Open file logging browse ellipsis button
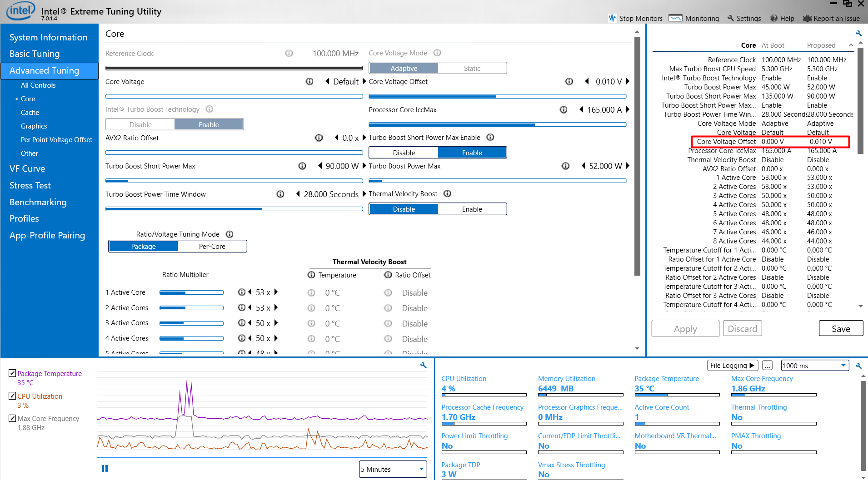 [x=767, y=366]
